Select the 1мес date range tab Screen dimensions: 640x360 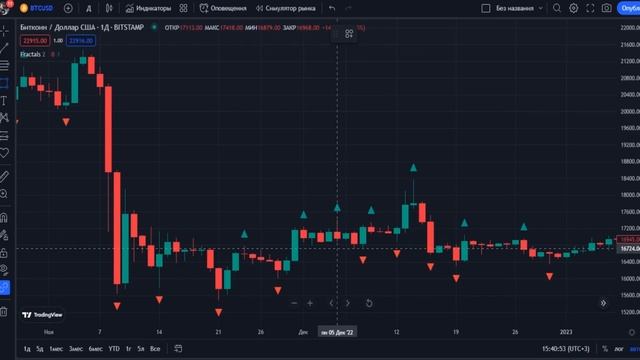(56, 349)
